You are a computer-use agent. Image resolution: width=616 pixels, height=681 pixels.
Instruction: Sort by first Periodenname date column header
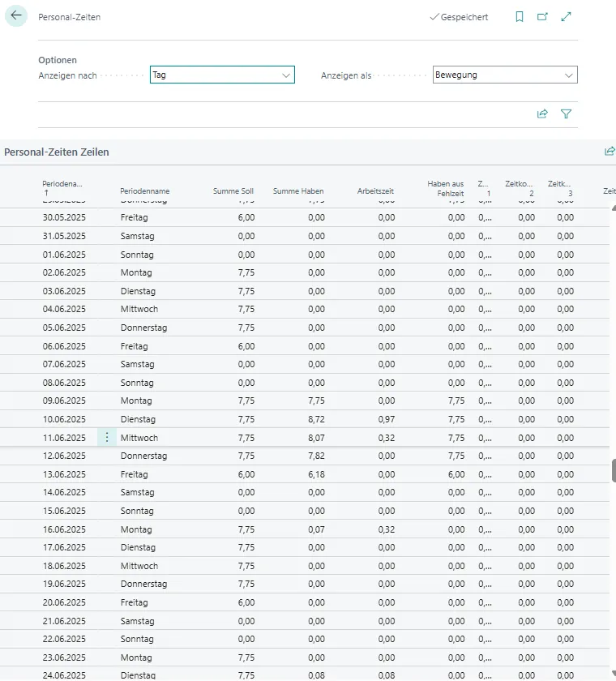pyautogui.click(x=62, y=187)
